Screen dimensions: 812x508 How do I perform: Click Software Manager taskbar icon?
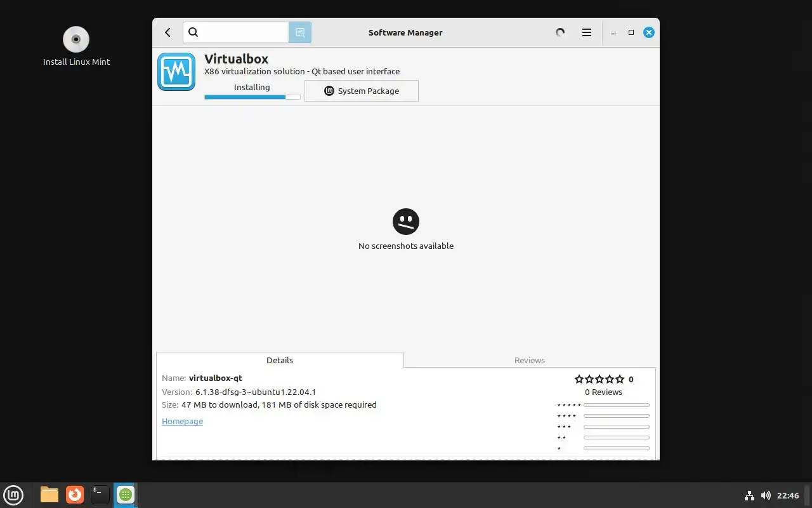[126, 495]
